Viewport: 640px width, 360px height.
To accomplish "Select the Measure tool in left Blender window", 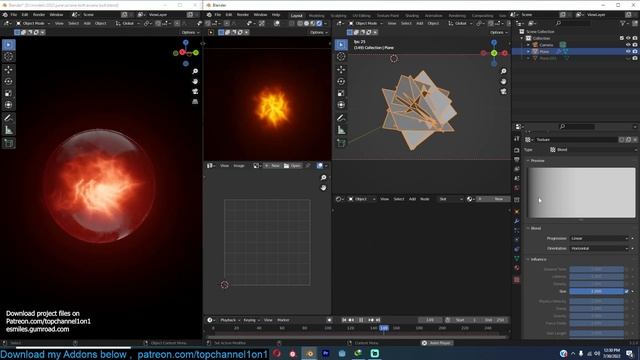I will (x=8, y=130).
